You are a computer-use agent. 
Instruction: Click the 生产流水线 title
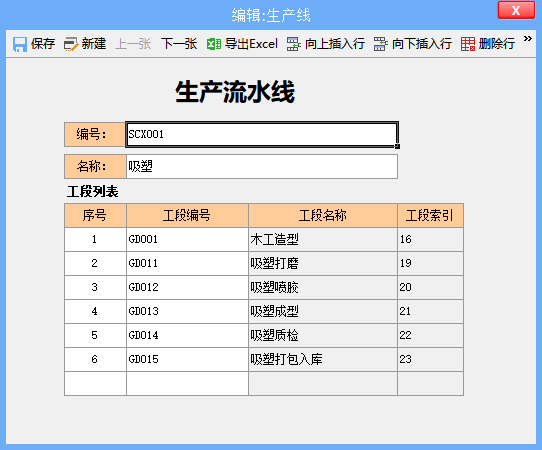[x=235, y=92]
